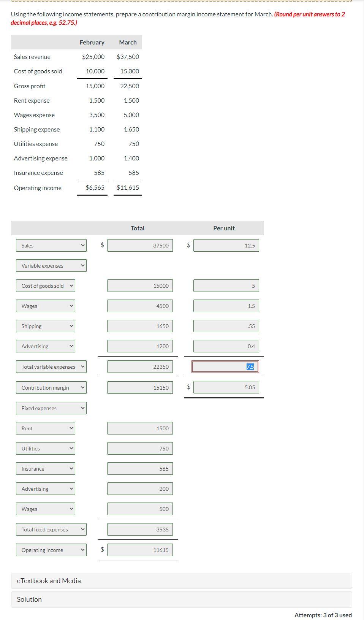Image resolution: width=364 pixels, height=620 pixels.
Task: Click the Sales total field showing 37500
Action: tap(140, 245)
